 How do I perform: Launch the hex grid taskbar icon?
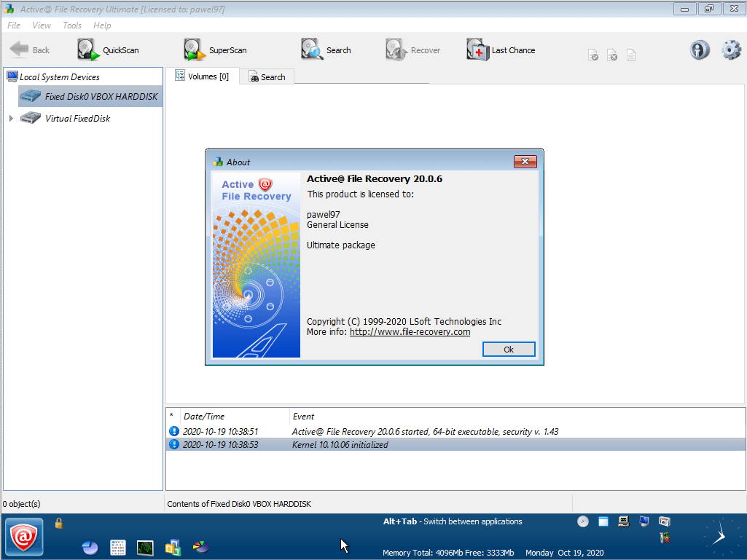coord(117,548)
